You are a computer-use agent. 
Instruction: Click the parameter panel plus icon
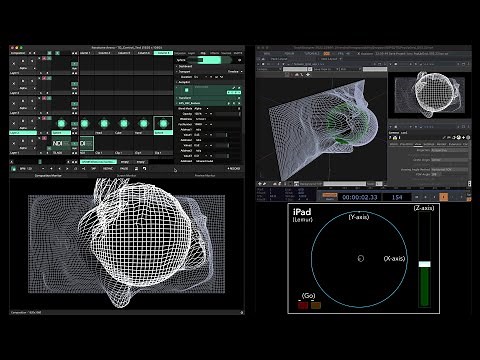click(x=464, y=137)
